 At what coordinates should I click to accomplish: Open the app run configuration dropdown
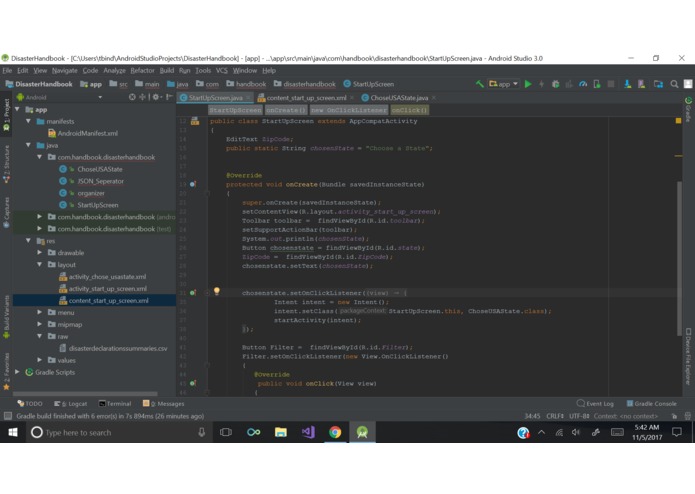503,84
